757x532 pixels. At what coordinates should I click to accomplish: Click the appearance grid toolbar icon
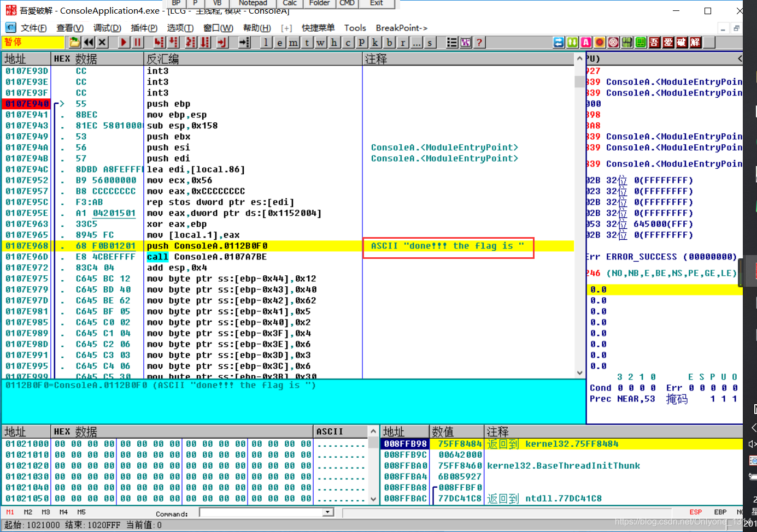(x=466, y=42)
